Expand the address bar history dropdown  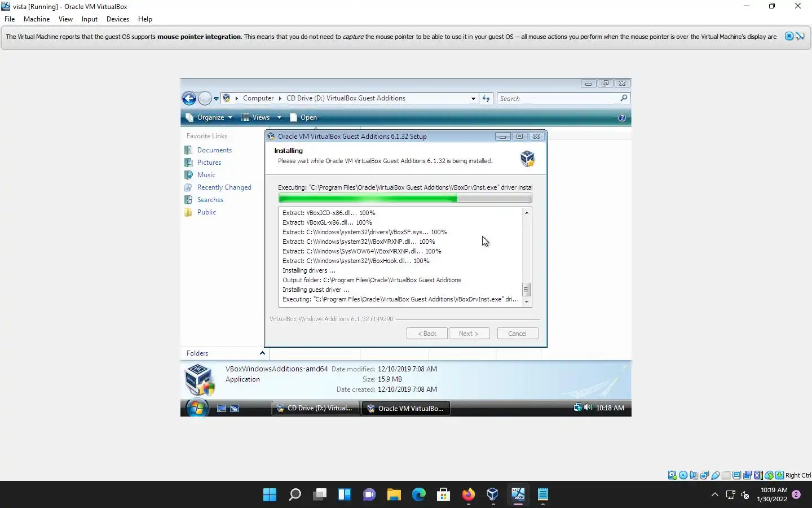[x=473, y=98]
